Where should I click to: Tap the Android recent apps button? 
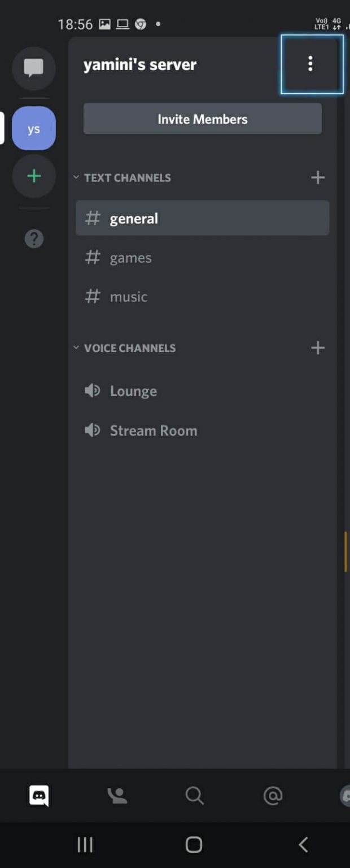85,844
